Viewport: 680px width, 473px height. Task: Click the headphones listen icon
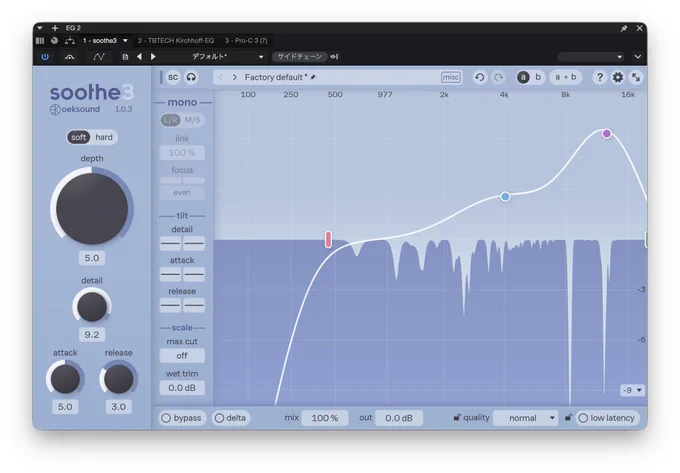pyautogui.click(x=191, y=77)
